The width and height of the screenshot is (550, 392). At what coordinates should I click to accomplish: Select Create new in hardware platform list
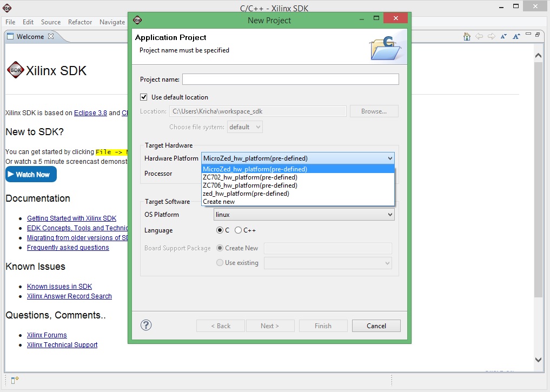tap(219, 202)
